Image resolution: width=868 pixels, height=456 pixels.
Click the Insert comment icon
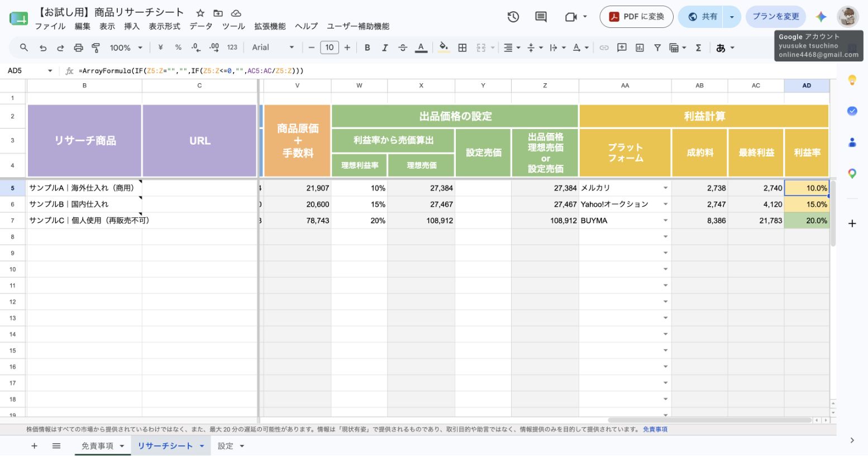point(622,47)
